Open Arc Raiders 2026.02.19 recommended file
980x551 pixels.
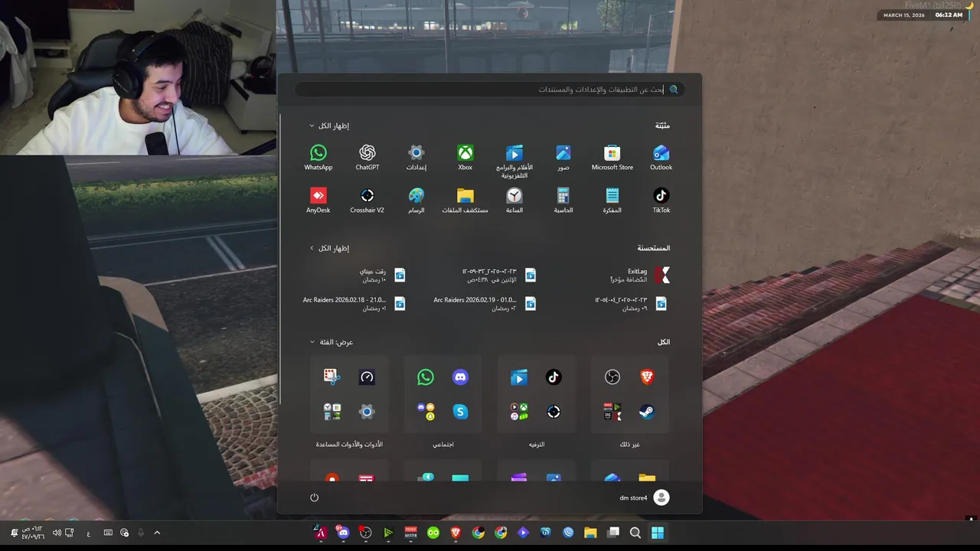point(485,303)
